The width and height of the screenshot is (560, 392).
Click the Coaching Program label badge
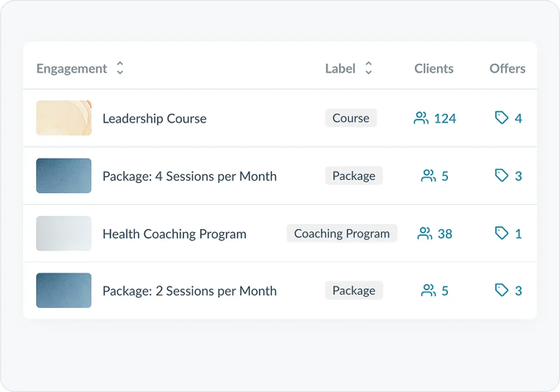pyautogui.click(x=342, y=234)
